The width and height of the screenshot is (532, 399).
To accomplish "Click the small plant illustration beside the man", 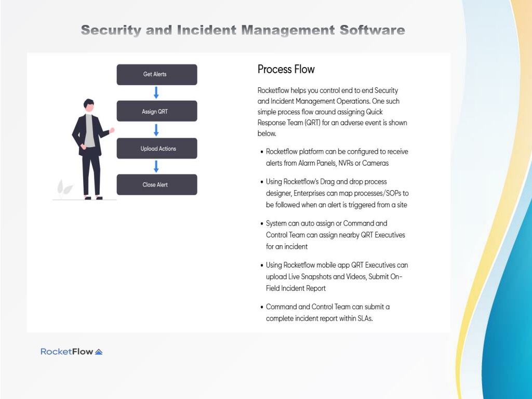I will [x=64, y=189].
